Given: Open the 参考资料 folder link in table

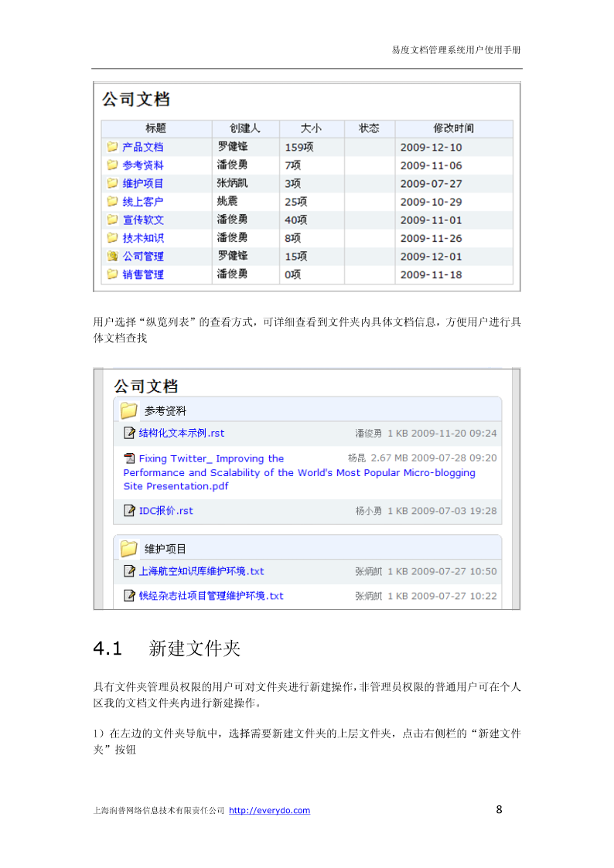Looking at the screenshot, I should [143, 165].
